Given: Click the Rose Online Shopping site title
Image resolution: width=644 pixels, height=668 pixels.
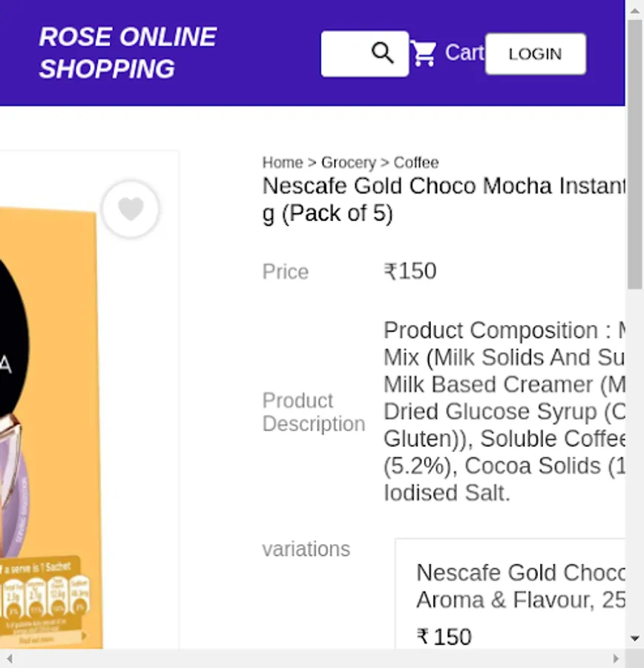Looking at the screenshot, I should click(128, 53).
